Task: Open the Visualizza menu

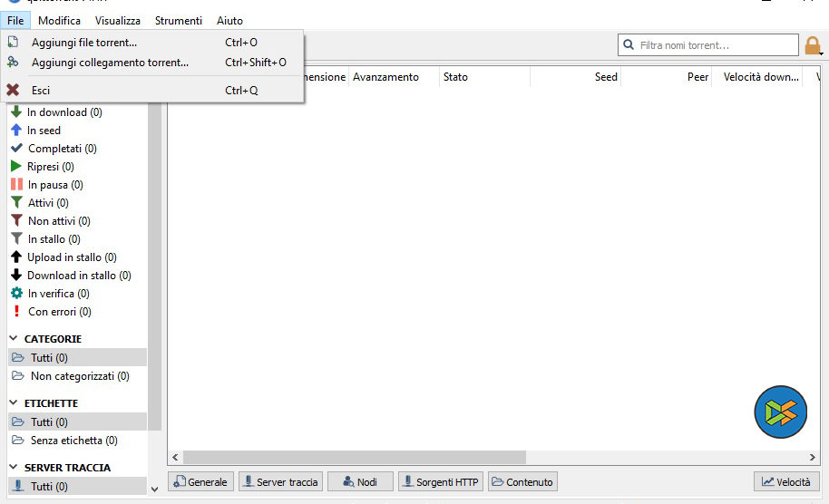Action: [x=117, y=21]
